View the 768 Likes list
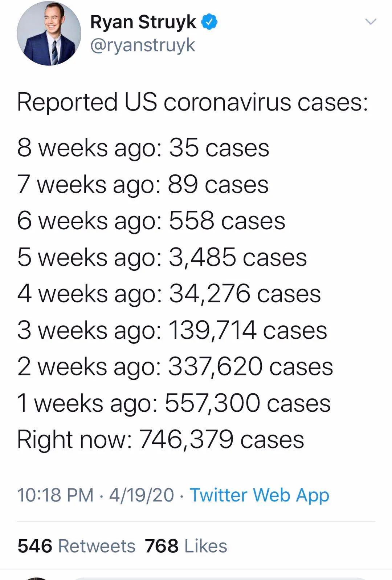This screenshot has width=392, height=580. [186, 546]
